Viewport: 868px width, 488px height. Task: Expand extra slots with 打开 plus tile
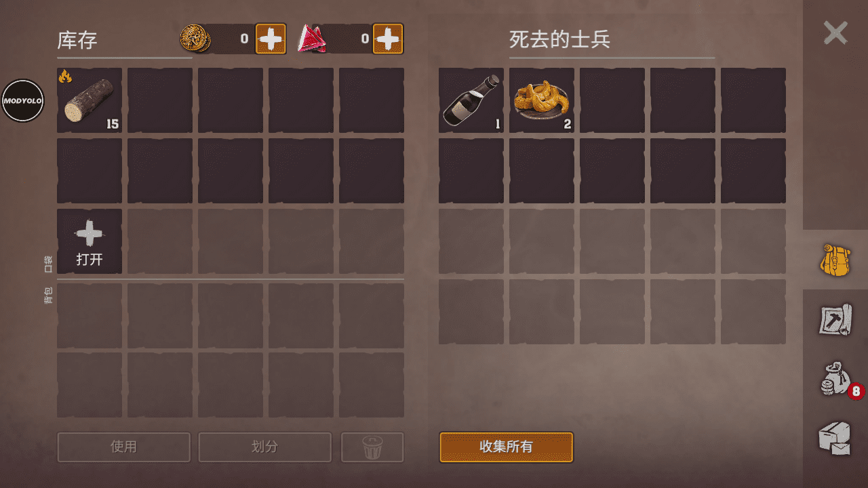coord(90,241)
